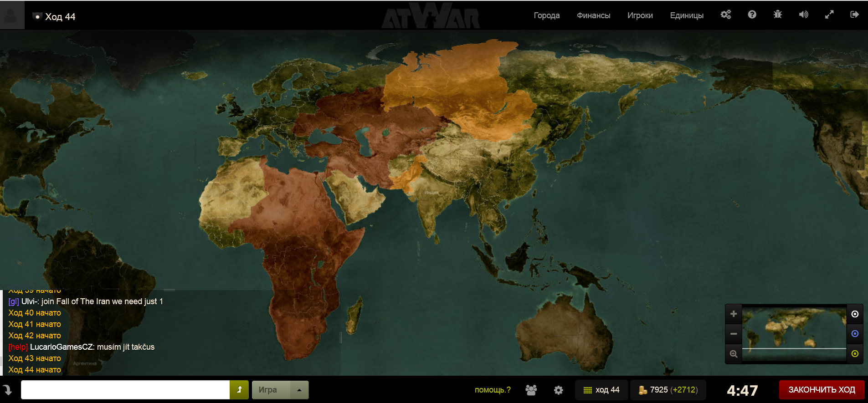The image size is (868, 403).
Task: Zoom in the map with plus button
Action: [734, 314]
